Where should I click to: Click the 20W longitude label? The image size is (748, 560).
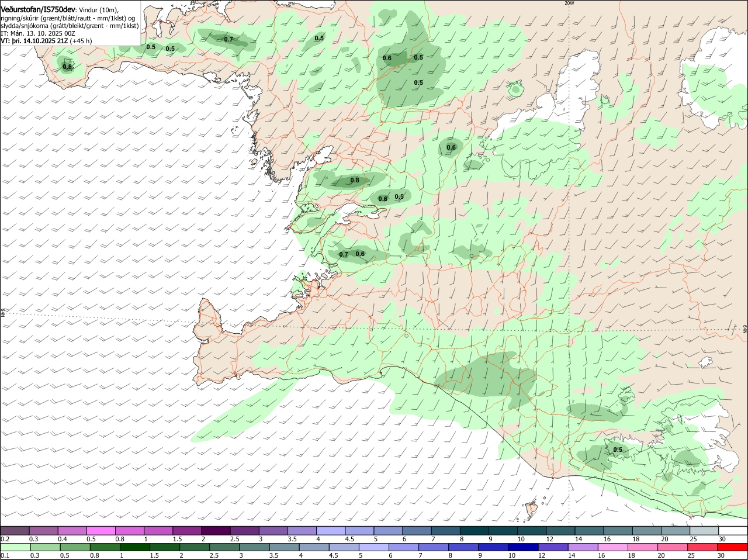pos(569,3)
